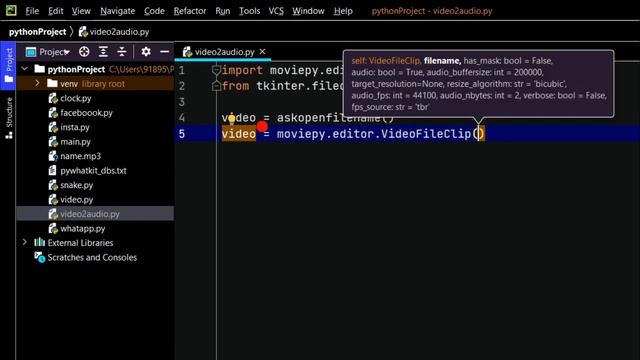Fold the import block at line 1
This screenshot has height=360, width=640.
(217, 70)
